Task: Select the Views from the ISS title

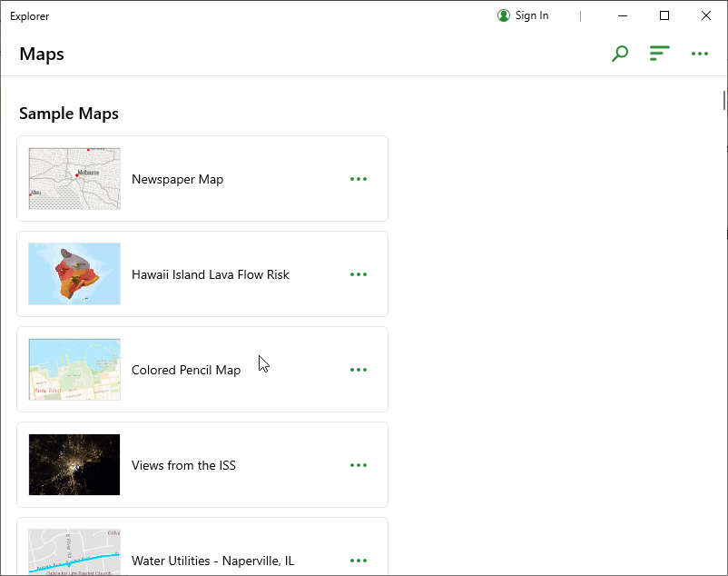Action: (184, 465)
